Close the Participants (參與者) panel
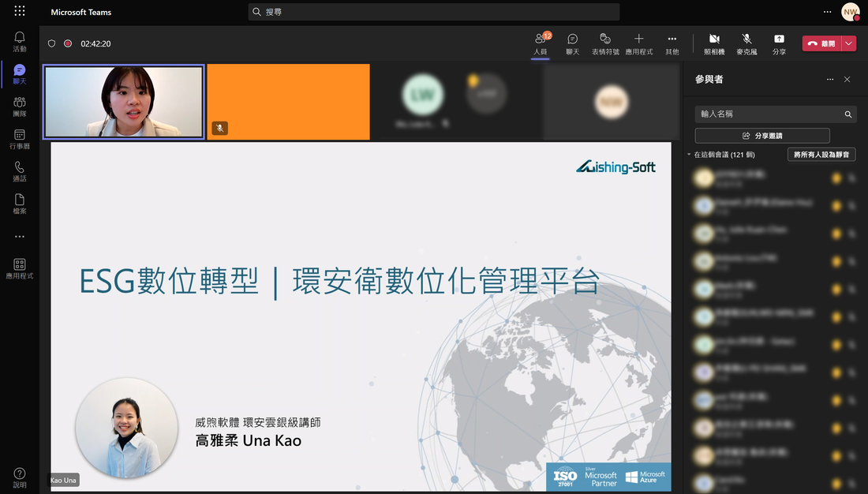Viewport: 868px width, 494px height. point(847,79)
